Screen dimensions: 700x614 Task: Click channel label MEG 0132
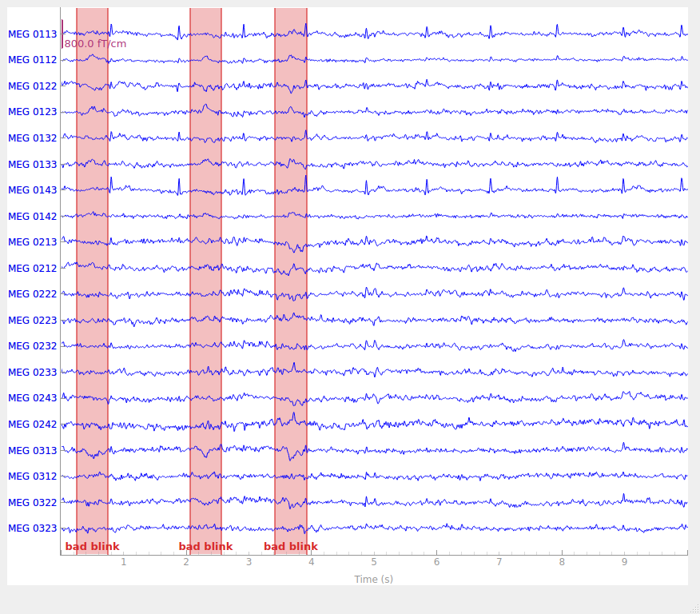click(x=33, y=138)
